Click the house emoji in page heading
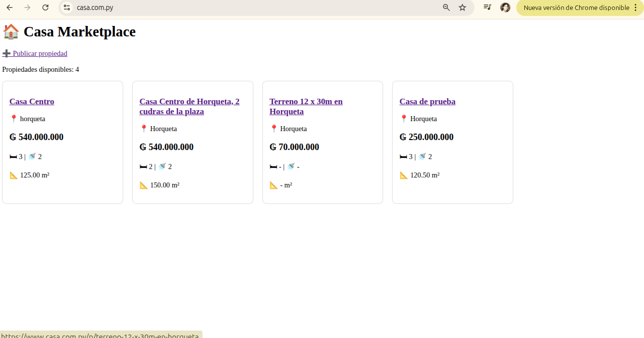The image size is (644, 338). 11,32
